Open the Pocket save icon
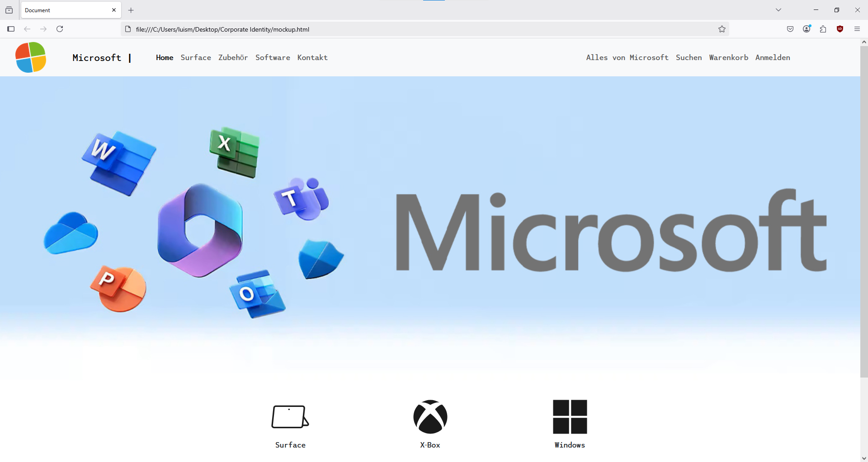The image size is (868, 462). click(790, 29)
